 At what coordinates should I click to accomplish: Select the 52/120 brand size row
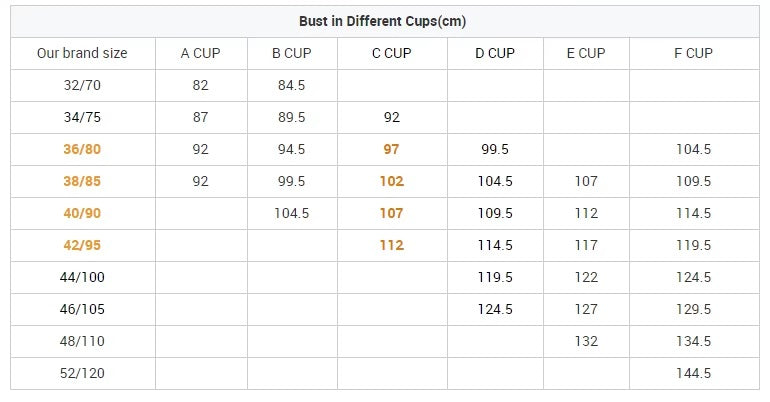pyautogui.click(x=82, y=373)
